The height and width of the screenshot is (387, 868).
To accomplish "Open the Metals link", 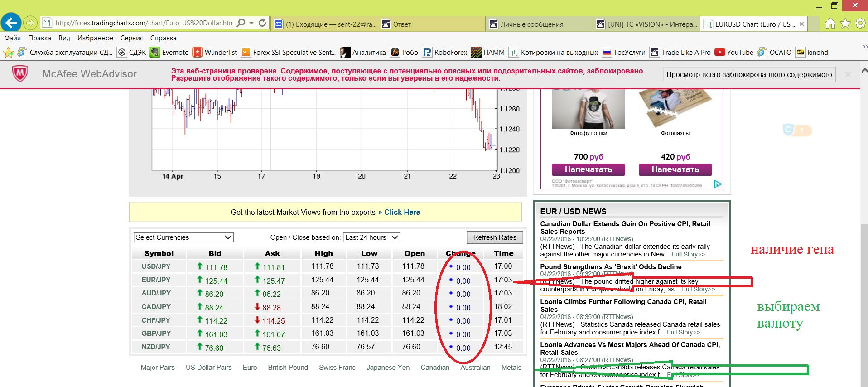I will tap(511, 368).
